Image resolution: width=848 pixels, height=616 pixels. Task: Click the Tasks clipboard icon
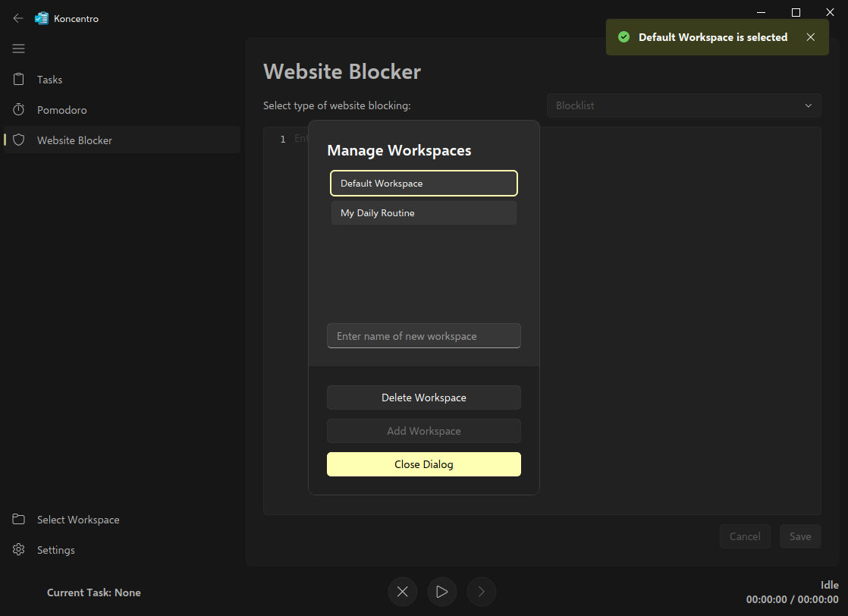[19, 80]
